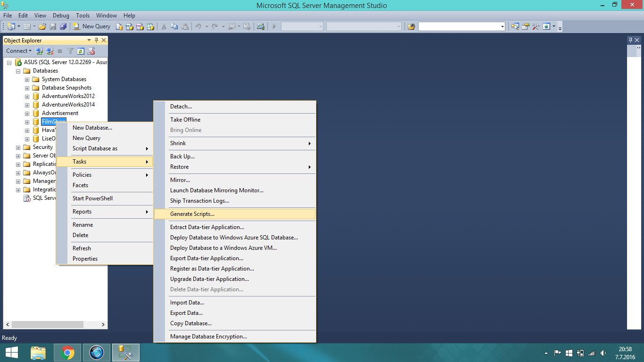The width and height of the screenshot is (644, 362).
Task: Click the New Project toolbar icon
Action: (x=11, y=26)
